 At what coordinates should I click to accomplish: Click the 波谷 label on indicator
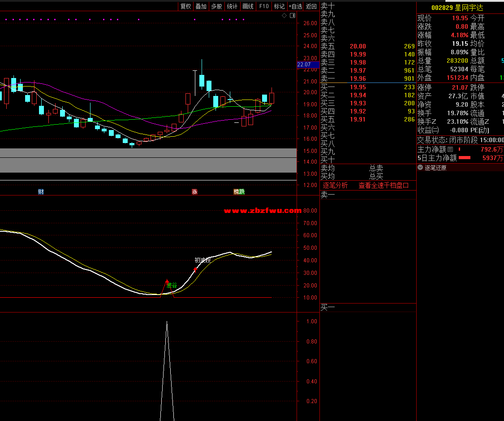point(172,285)
